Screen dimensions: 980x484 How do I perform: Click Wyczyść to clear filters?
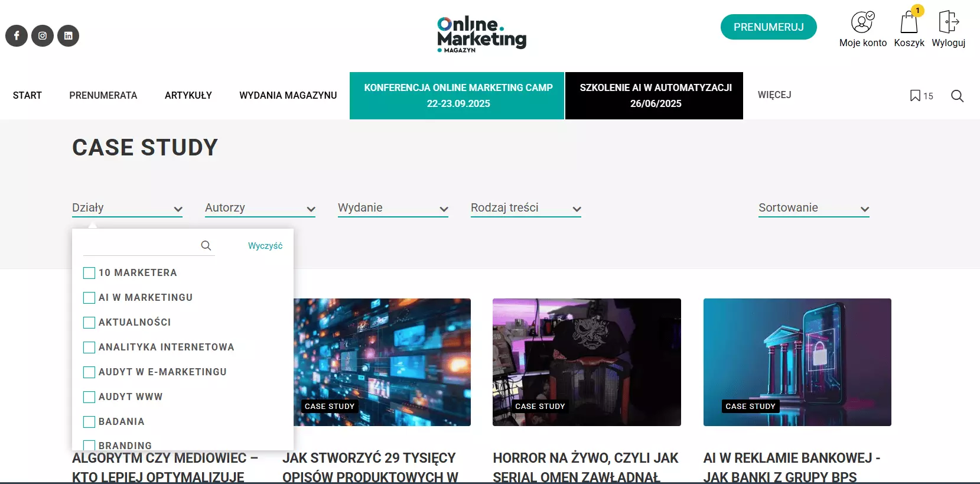pos(265,246)
